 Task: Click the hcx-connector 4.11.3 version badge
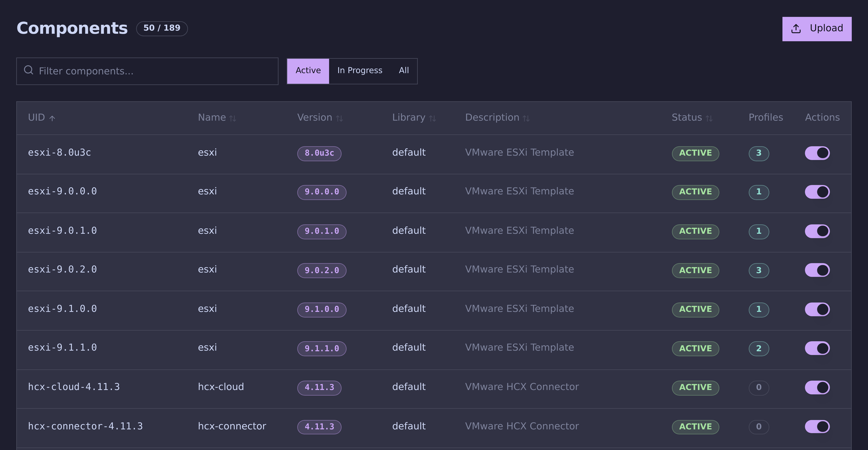[319, 427]
